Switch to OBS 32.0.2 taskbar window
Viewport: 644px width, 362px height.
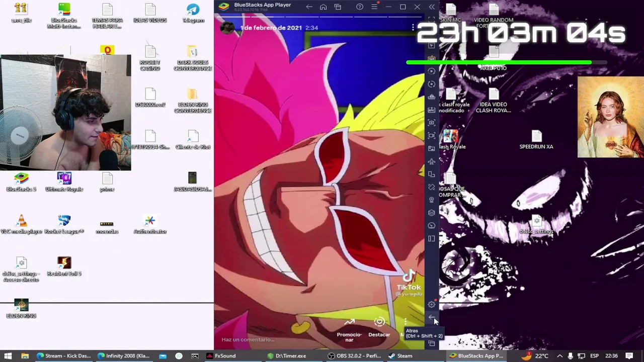click(355, 356)
